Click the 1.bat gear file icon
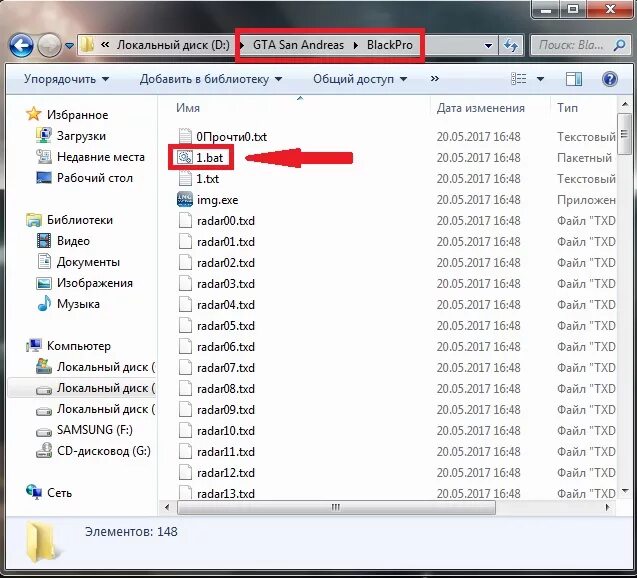The height and width of the screenshot is (578, 637). click(184, 157)
